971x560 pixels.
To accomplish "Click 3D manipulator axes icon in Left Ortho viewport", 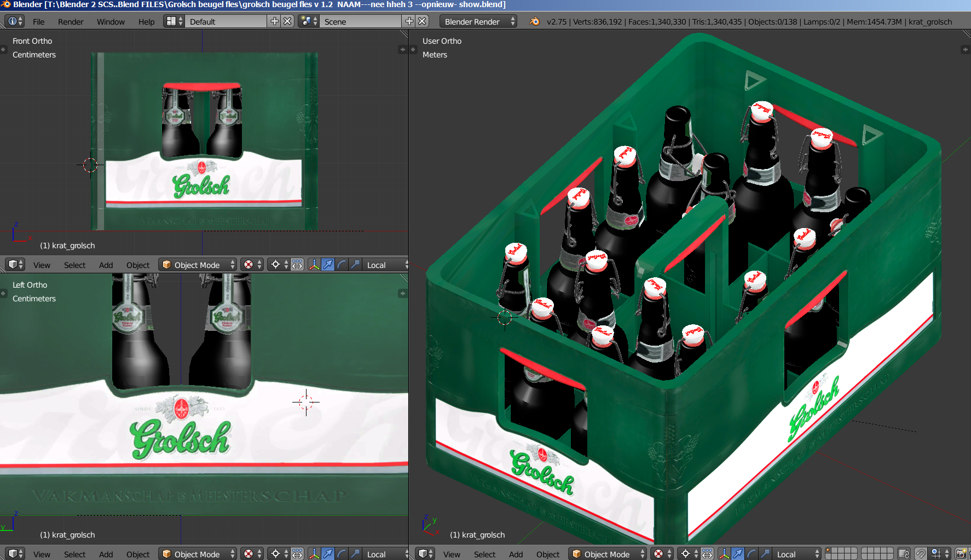I will pyautogui.click(x=314, y=554).
